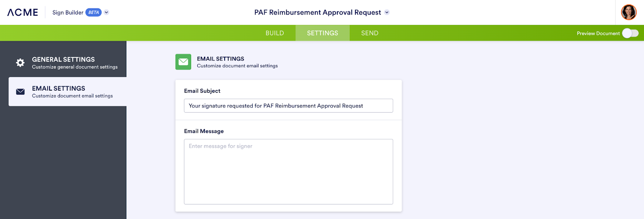The height and width of the screenshot is (219, 644).
Task: Click the Sign Builder label
Action: (x=68, y=12)
